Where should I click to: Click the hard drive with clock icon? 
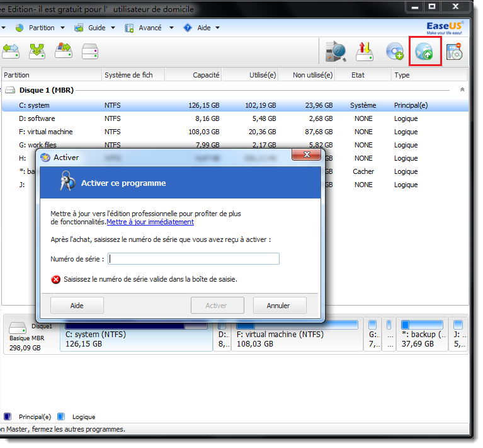[x=336, y=52]
